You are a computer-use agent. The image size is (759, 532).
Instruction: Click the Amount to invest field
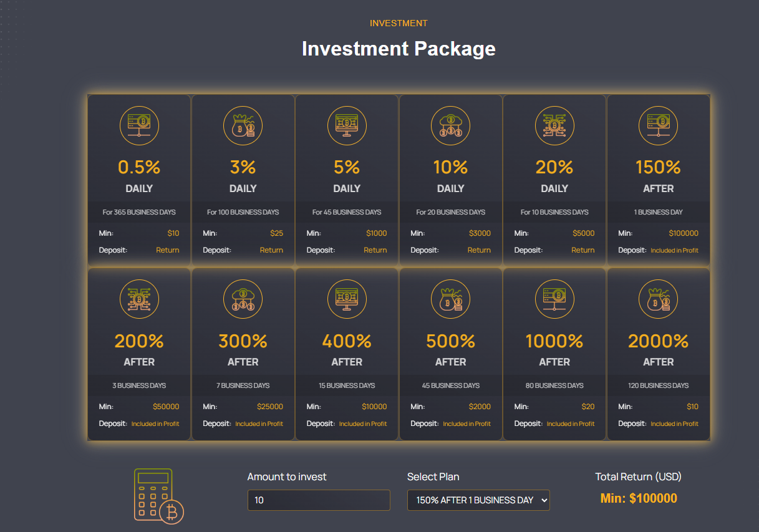click(319, 500)
